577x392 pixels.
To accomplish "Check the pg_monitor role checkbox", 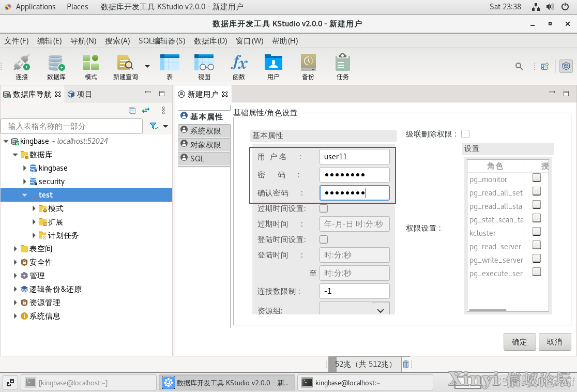I will click(537, 177).
